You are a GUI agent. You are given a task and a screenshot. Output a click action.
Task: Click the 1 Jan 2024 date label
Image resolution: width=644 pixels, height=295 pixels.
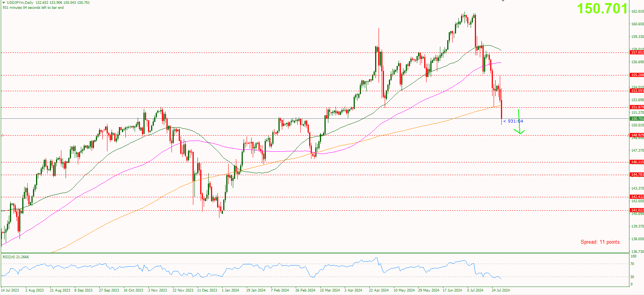pos(231,290)
